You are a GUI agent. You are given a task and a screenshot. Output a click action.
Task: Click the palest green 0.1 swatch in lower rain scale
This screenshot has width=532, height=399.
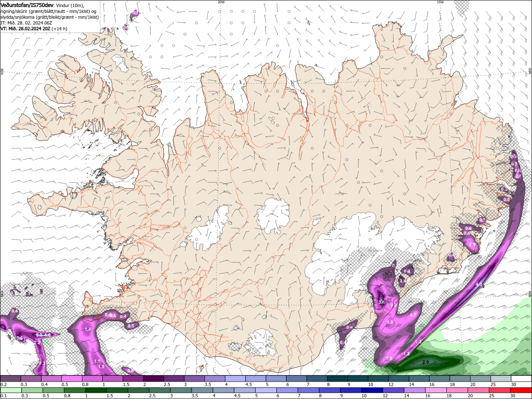(11, 390)
